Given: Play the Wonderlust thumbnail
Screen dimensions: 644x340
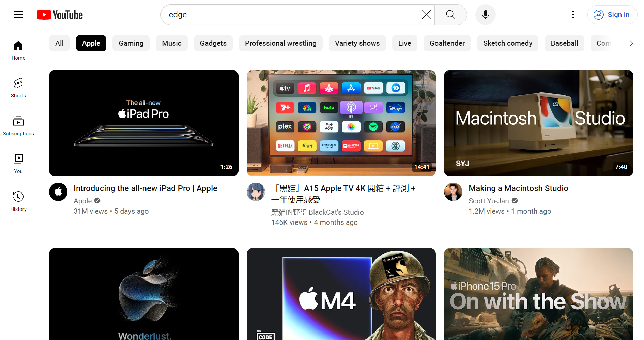Looking at the screenshot, I should pyautogui.click(x=144, y=294).
